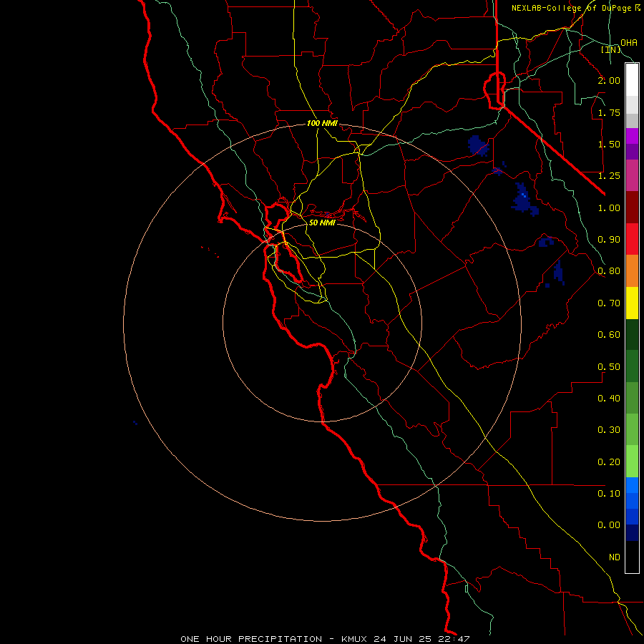Viewport: 644px width, 644px height.
Task: Select the green swatch beside 0.50
Action: 632,366
